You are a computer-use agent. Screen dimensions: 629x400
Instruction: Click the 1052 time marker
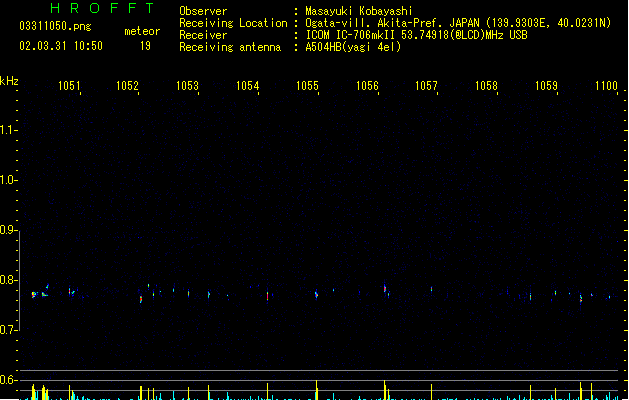127,85
